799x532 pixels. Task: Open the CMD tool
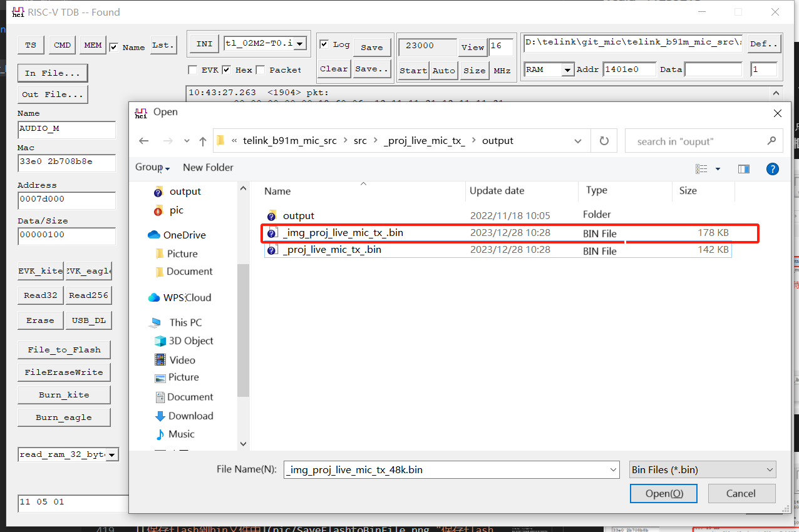(63, 44)
